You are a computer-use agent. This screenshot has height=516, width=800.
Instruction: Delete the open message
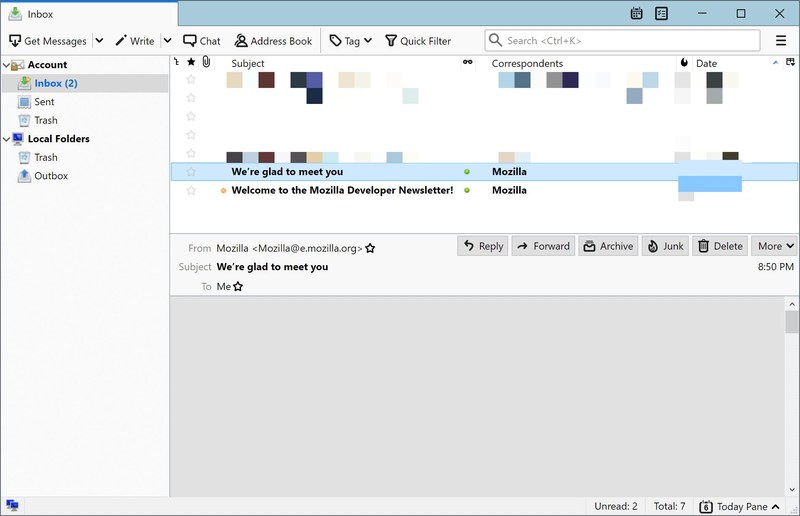pyautogui.click(x=720, y=246)
